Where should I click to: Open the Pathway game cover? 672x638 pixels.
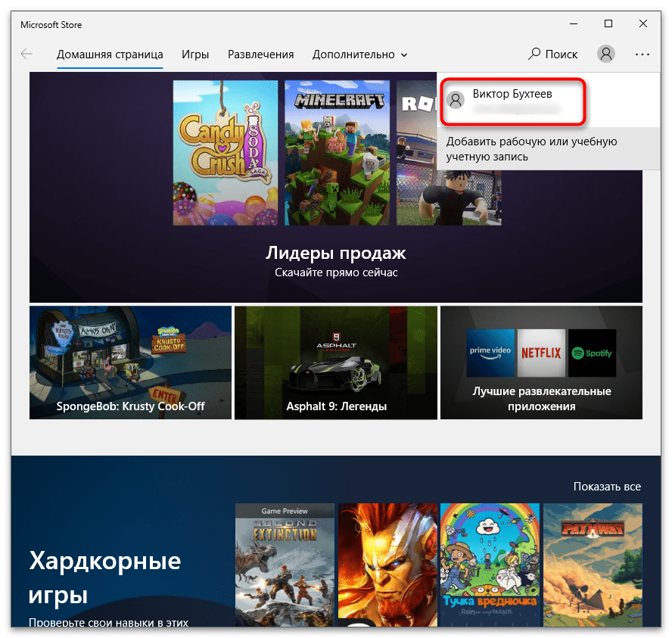(x=593, y=565)
